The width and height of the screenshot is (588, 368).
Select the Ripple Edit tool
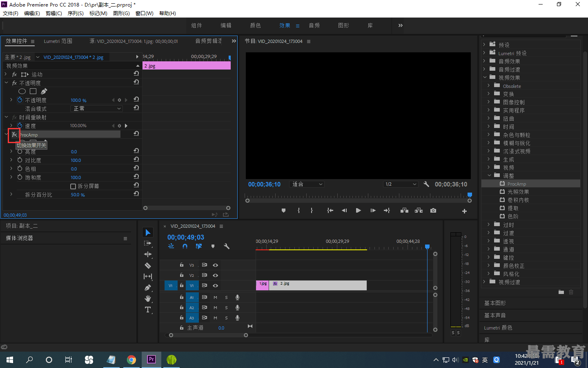tap(148, 254)
